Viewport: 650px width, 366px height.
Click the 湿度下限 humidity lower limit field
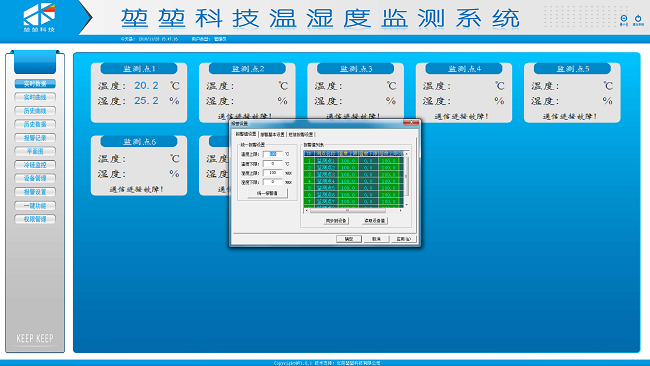click(273, 182)
